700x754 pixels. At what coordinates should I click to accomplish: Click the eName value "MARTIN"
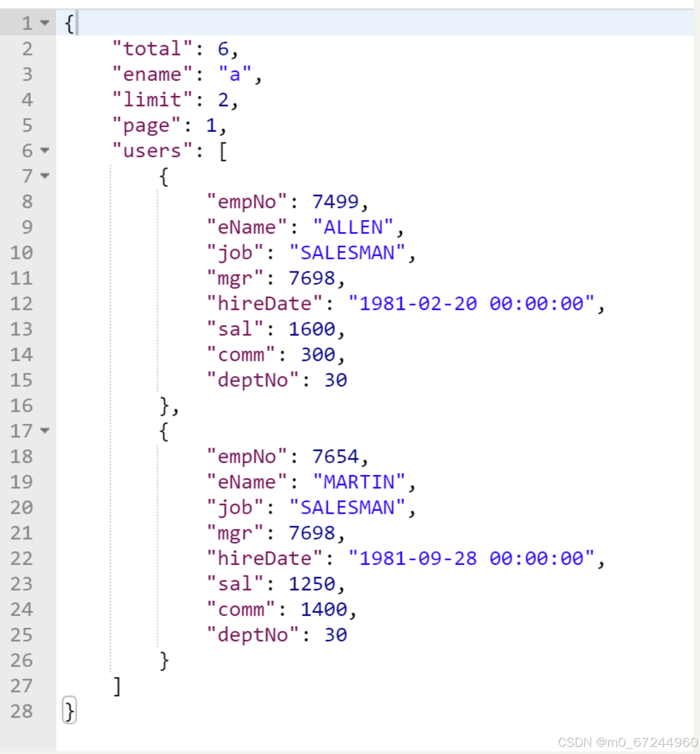coord(359,482)
